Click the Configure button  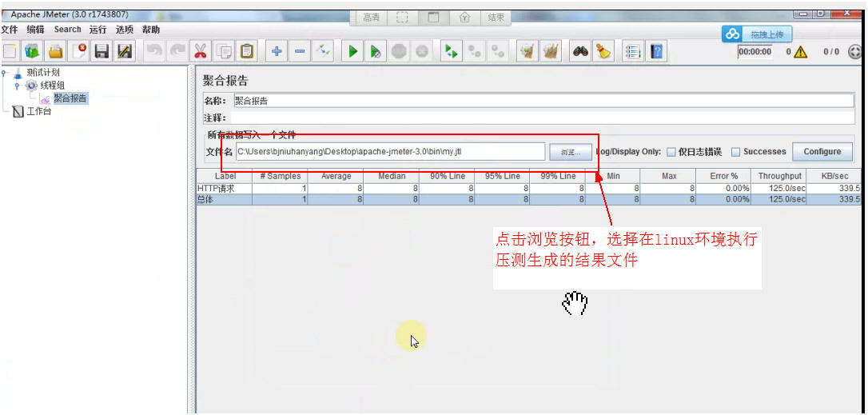(x=822, y=151)
